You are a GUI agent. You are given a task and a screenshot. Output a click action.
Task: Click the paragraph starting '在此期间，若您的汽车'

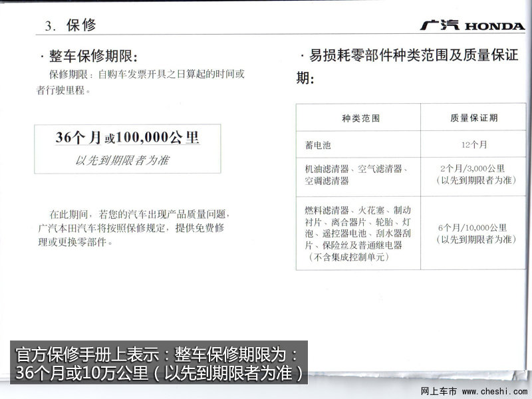pos(134,228)
